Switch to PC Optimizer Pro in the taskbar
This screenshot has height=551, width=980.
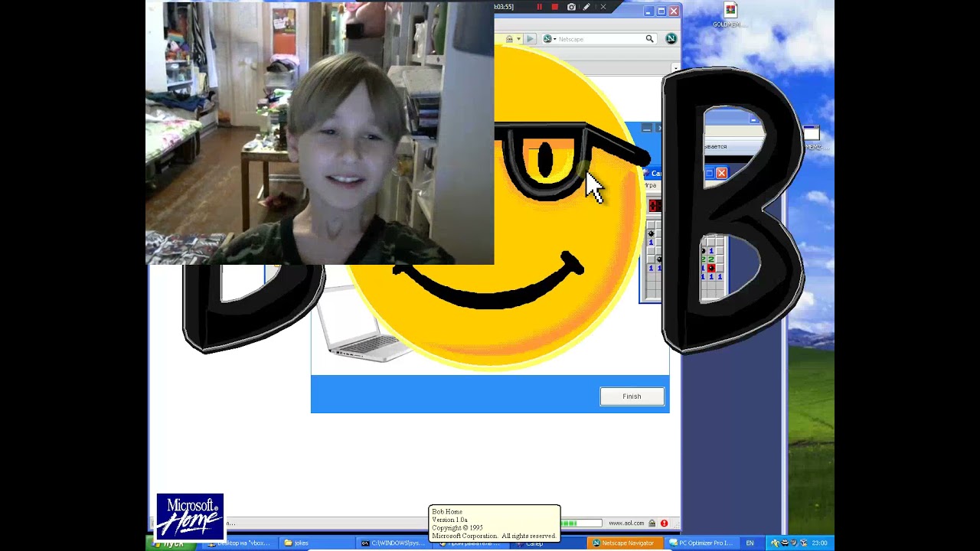pyautogui.click(x=701, y=543)
